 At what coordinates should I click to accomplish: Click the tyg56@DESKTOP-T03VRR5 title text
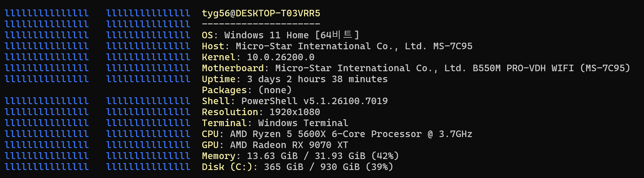pos(261,13)
